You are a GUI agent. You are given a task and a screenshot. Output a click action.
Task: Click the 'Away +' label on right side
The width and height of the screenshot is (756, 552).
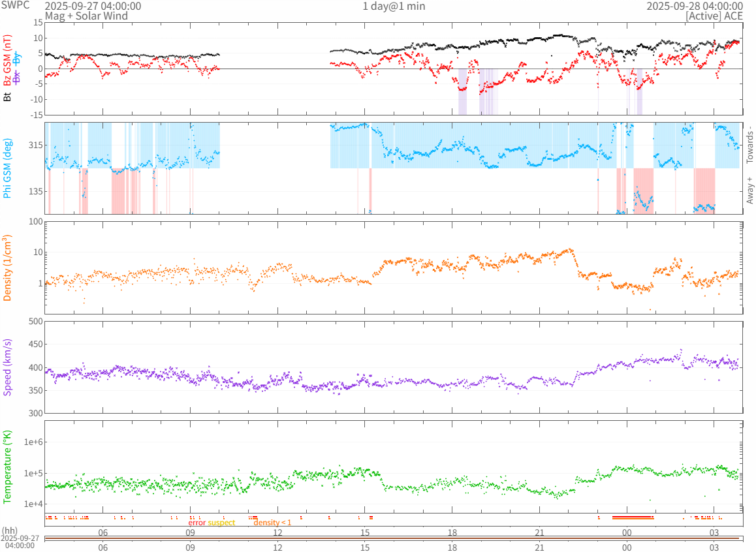point(749,190)
